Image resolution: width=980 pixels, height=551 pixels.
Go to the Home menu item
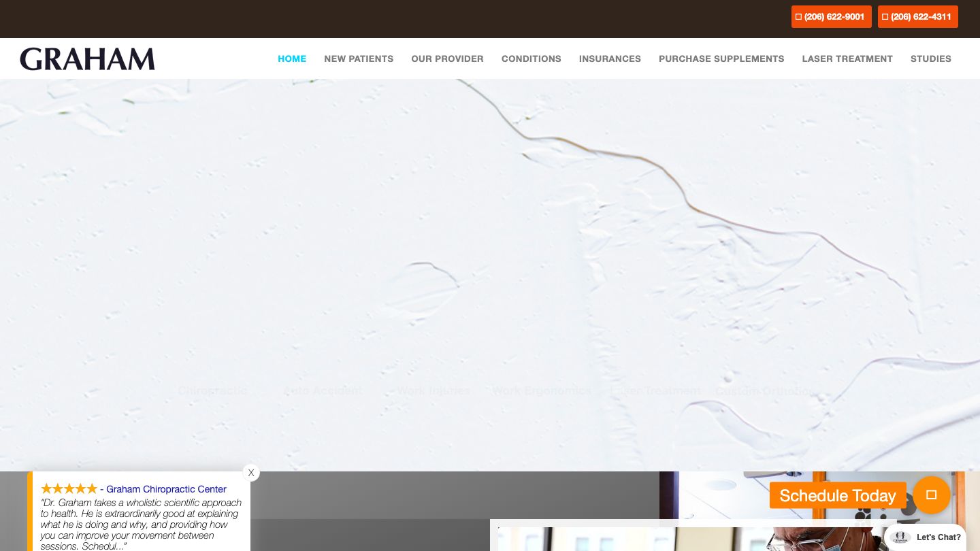(x=292, y=59)
